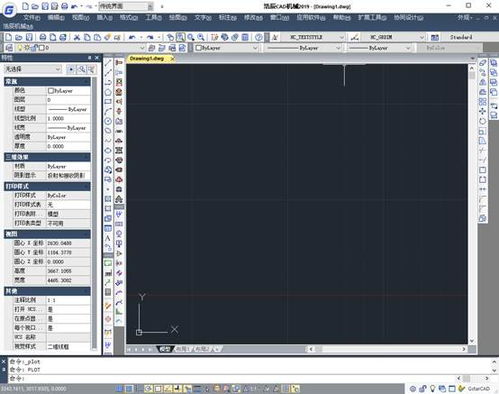Select the Circle tool in draw toolbar
The width and height of the screenshot is (499, 394).
[x=108, y=121]
